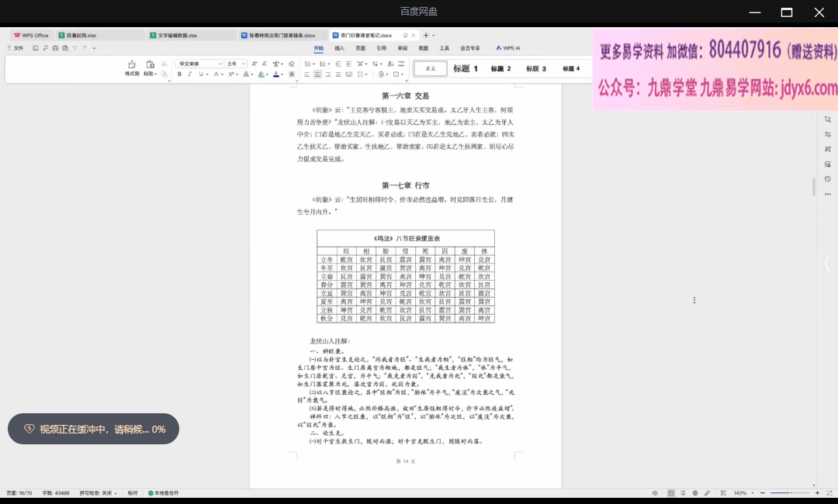Screen dimensions: 838x504
Task: Click the zoom slider in status bar
Action: (x=790, y=493)
